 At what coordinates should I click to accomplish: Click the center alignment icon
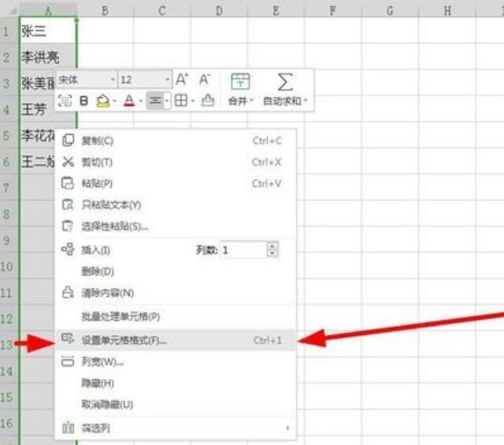coord(155,100)
